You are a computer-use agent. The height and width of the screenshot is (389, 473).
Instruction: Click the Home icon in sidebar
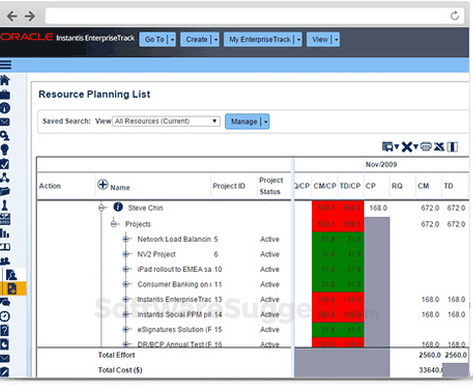5,80
